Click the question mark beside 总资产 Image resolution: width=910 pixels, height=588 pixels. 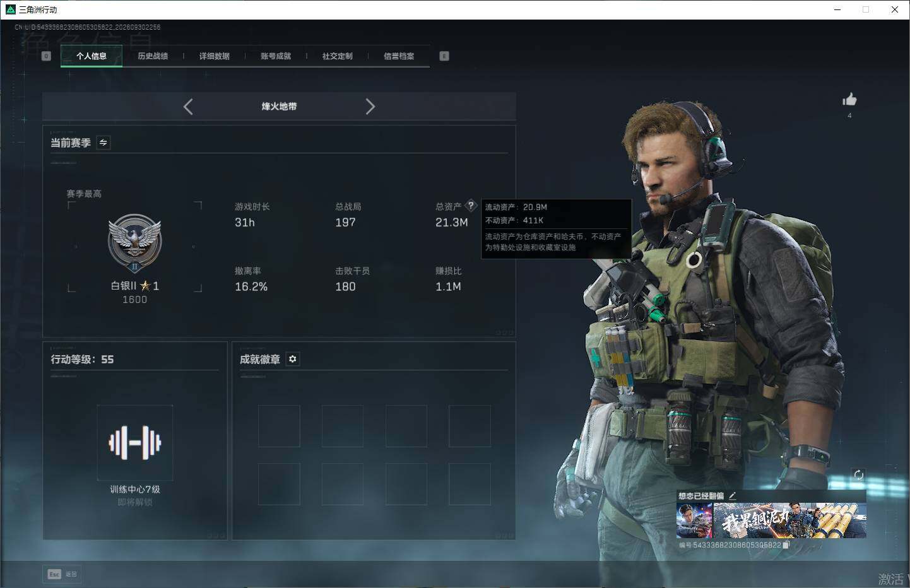pyautogui.click(x=471, y=206)
